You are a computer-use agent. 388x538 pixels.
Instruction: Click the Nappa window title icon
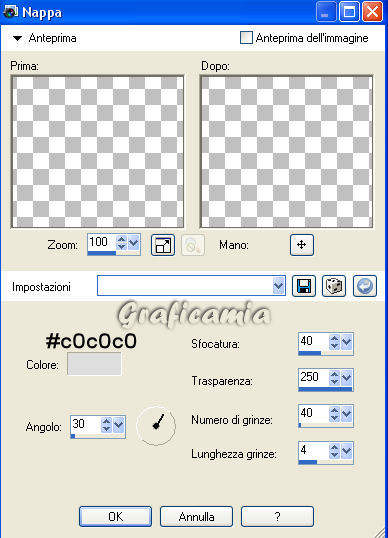click(x=10, y=12)
